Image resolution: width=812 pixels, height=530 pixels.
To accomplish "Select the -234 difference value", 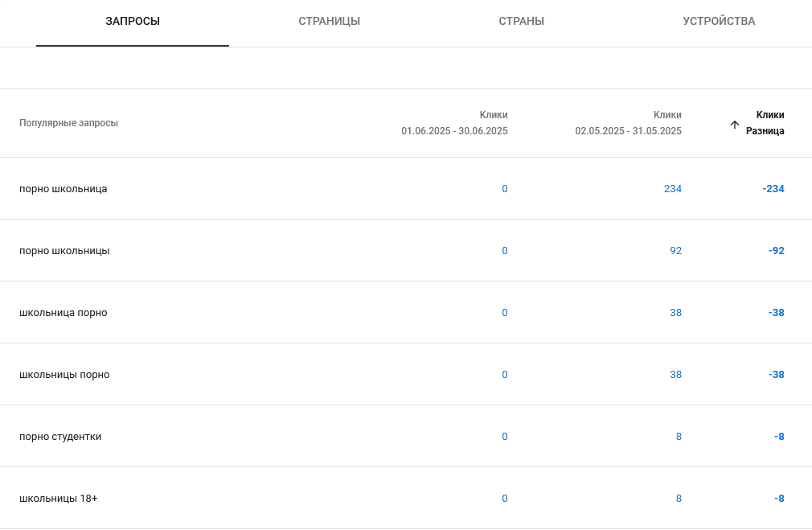I will click(x=773, y=188).
